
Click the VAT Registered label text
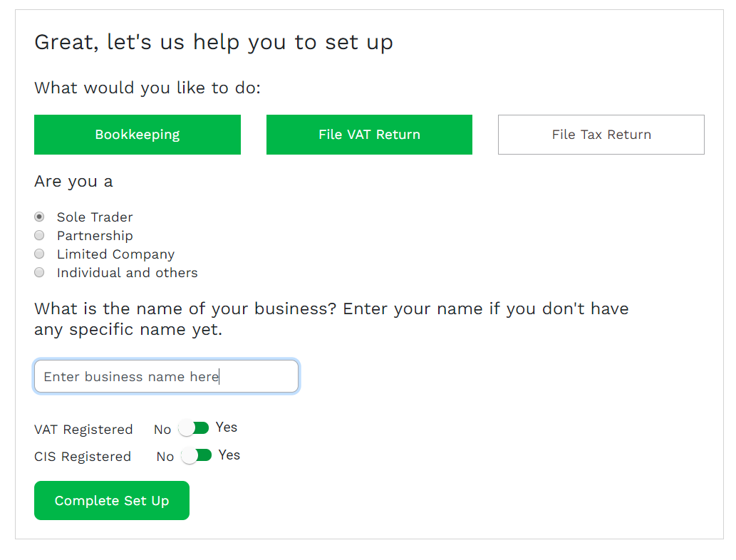coord(83,430)
